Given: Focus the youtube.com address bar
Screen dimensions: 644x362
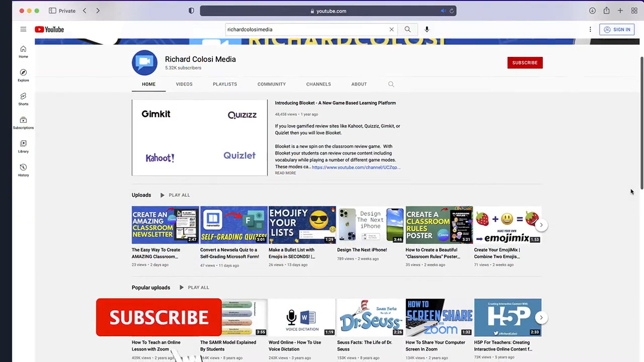Looking at the screenshot, I should tap(328, 11).
